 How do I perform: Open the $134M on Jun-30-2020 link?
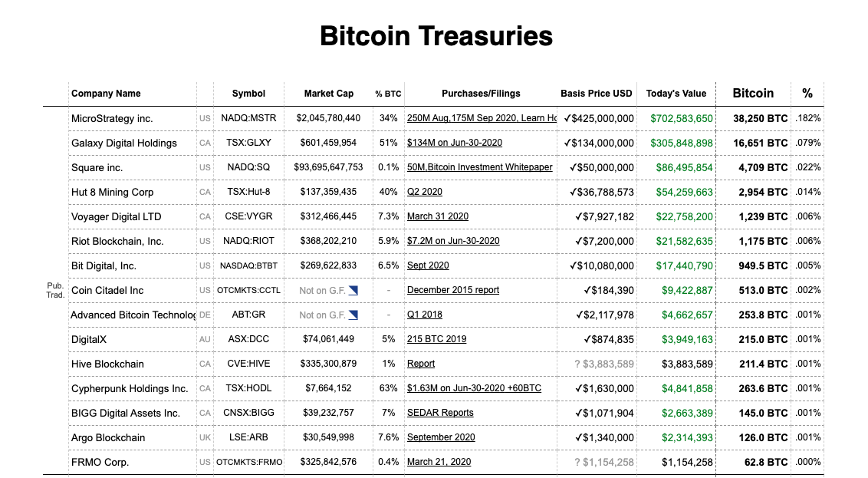click(455, 143)
